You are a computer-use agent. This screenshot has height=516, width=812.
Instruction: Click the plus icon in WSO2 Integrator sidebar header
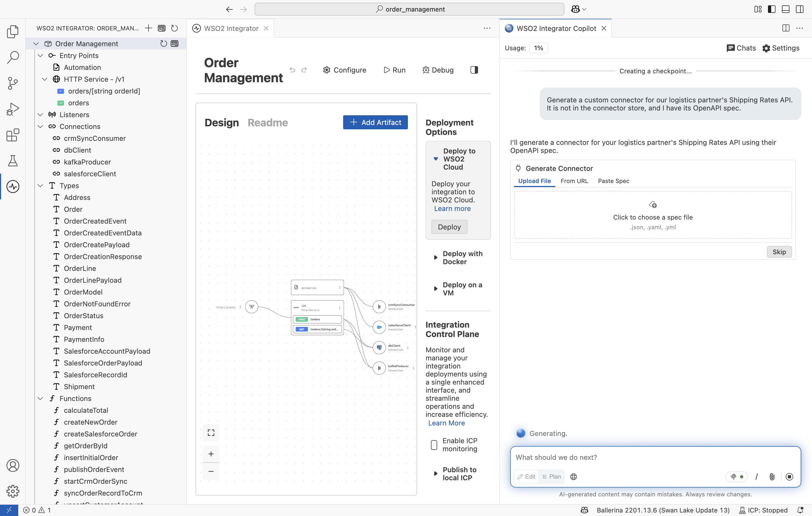(148, 28)
